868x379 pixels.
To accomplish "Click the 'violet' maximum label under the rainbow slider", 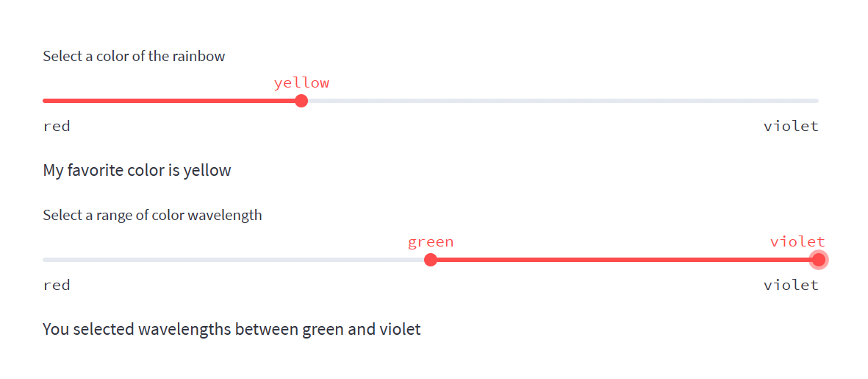I will pyautogui.click(x=791, y=126).
